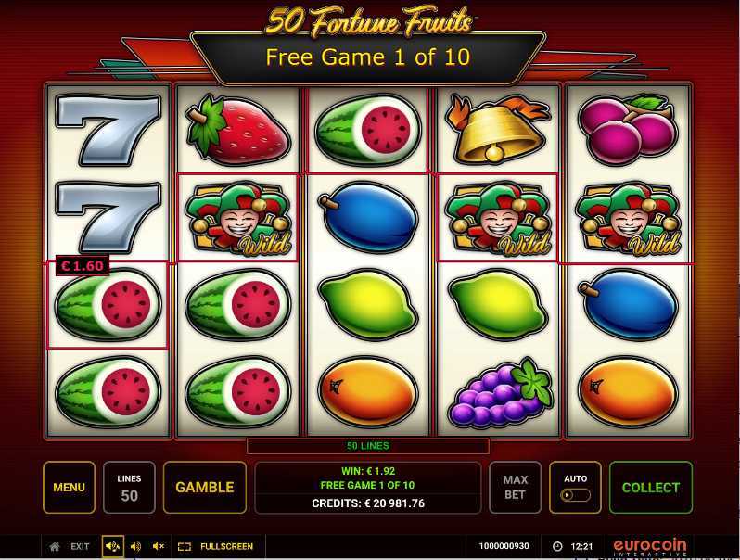Click the home icon next to EXIT

coord(55,546)
